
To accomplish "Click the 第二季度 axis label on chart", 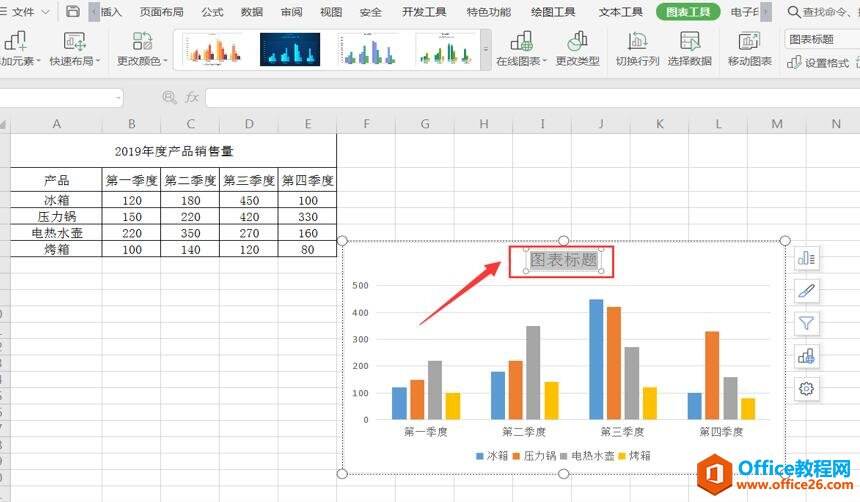I will point(524,432).
